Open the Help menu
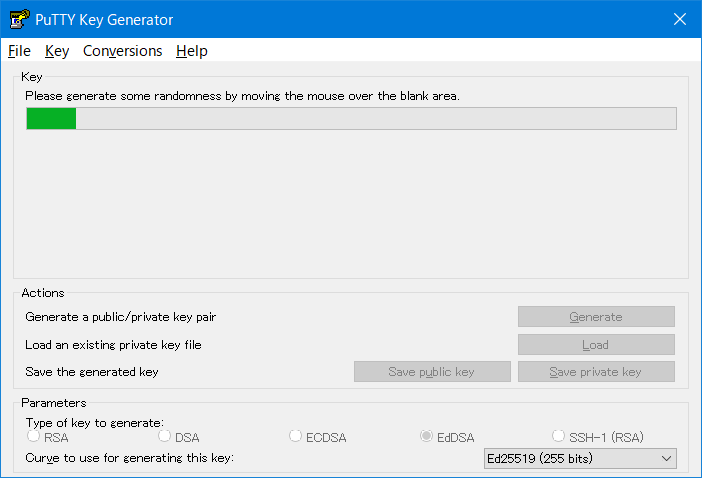This screenshot has width=702, height=478. (x=191, y=51)
